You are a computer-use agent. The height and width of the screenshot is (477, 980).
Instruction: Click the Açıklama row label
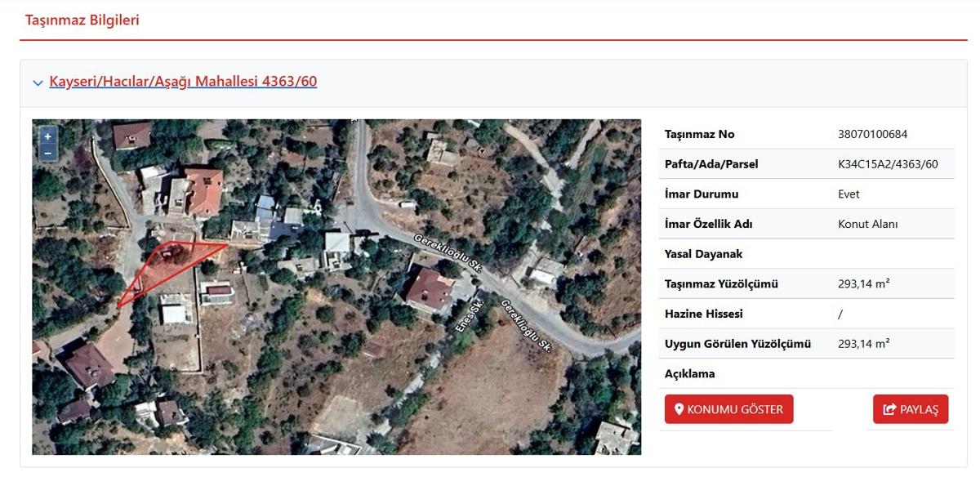coord(690,374)
